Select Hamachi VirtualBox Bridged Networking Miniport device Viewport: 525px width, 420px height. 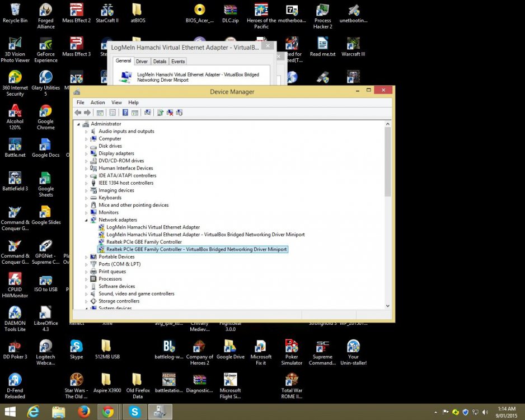click(x=205, y=235)
